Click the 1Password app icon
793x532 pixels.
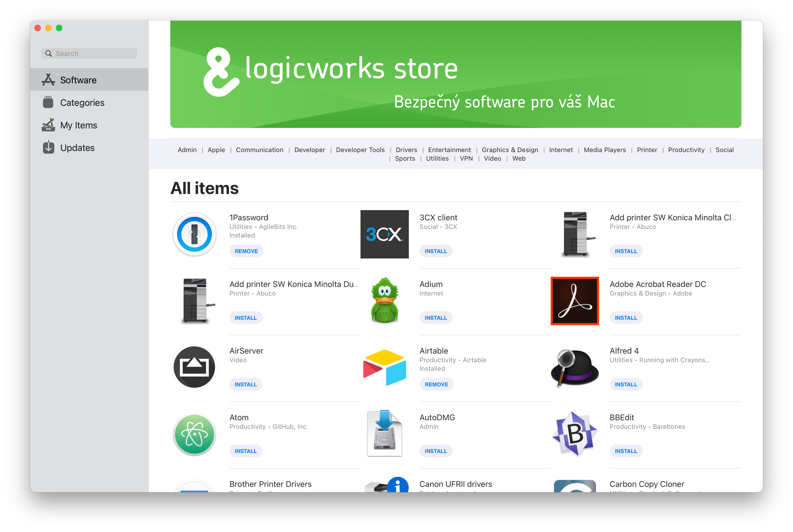click(x=194, y=234)
